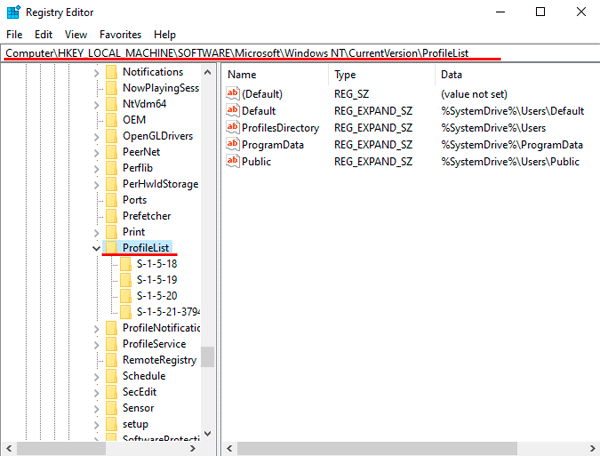
Task: Expand the NtVdm64 key
Action: point(96,105)
